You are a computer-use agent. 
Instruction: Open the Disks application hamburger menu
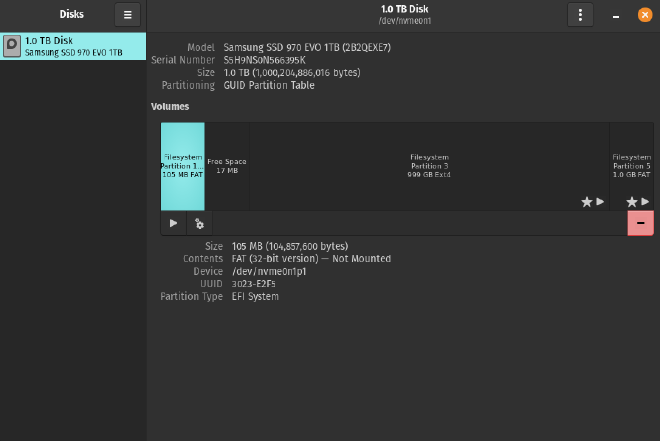pos(128,14)
